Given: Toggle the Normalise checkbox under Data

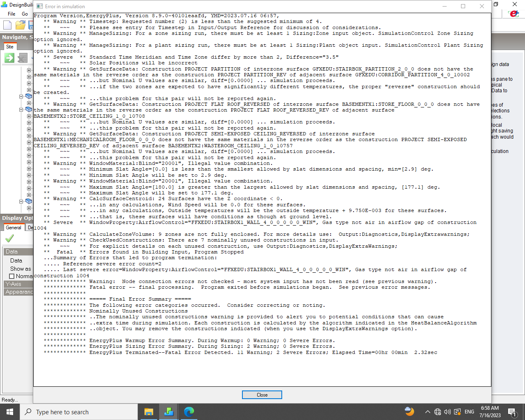Looking at the screenshot, I should pyautogui.click(x=12, y=276).
